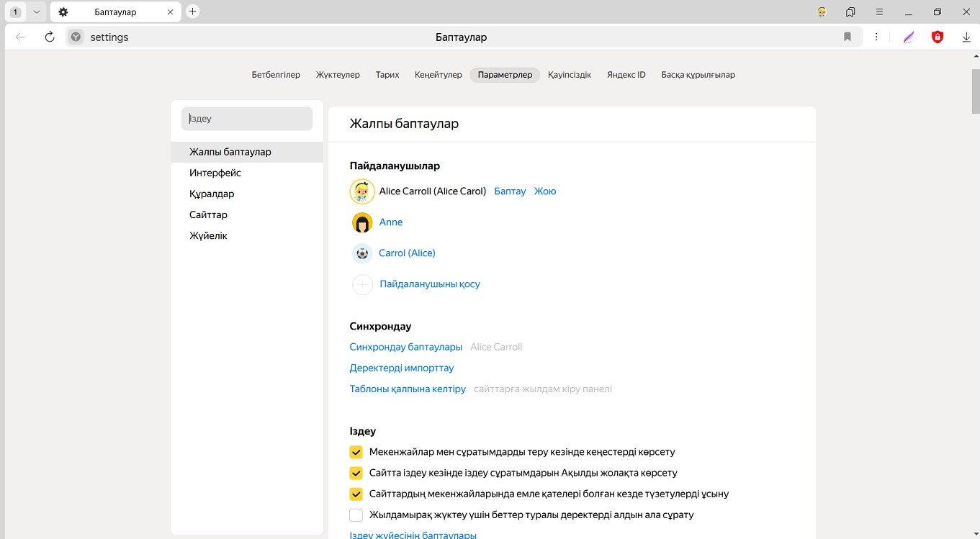980x539 pixels.
Task: Enable the preload page data checkbox
Action: pos(356,515)
